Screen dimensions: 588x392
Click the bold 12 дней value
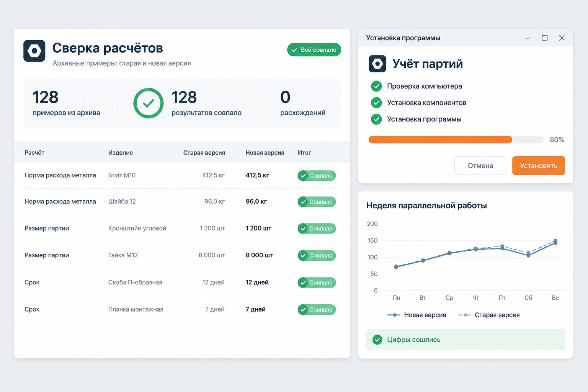coord(257,283)
